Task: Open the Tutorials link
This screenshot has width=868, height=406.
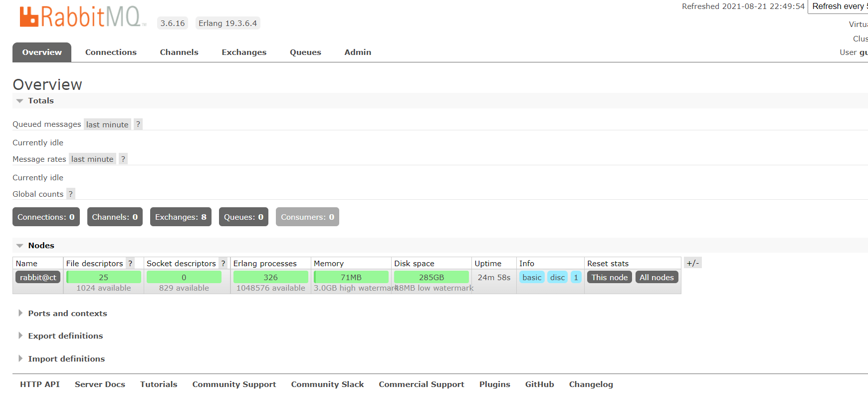Action: tap(159, 384)
